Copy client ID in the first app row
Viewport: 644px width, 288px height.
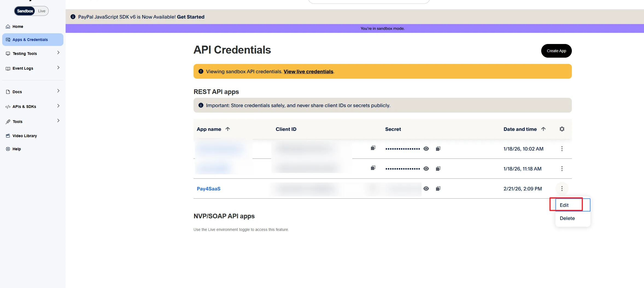coord(373,148)
